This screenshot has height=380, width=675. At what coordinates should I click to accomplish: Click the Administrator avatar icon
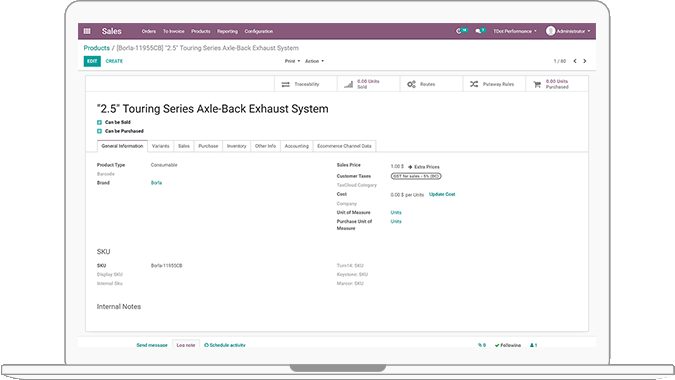pyautogui.click(x=550, y=31)
